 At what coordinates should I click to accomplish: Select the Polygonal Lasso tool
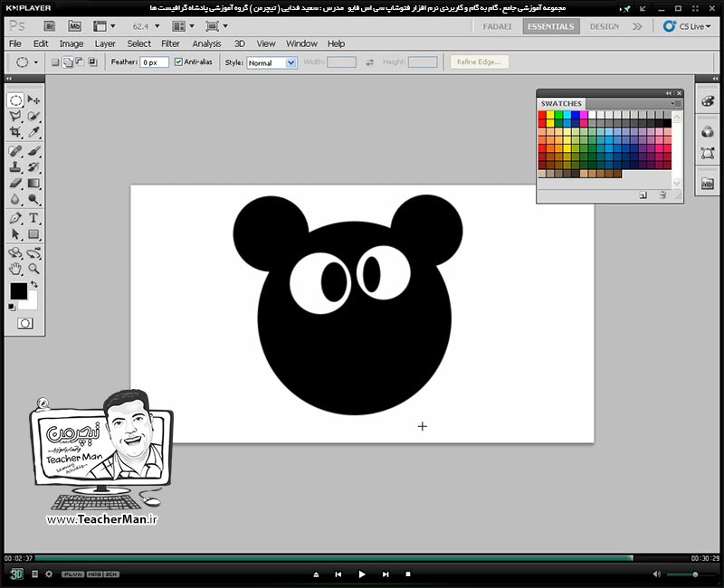(15, 116)
